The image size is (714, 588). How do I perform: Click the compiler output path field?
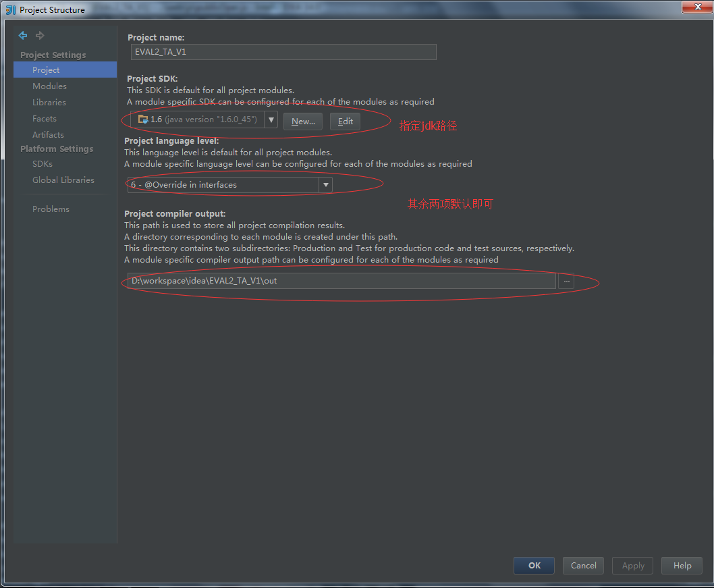point(341,281)
